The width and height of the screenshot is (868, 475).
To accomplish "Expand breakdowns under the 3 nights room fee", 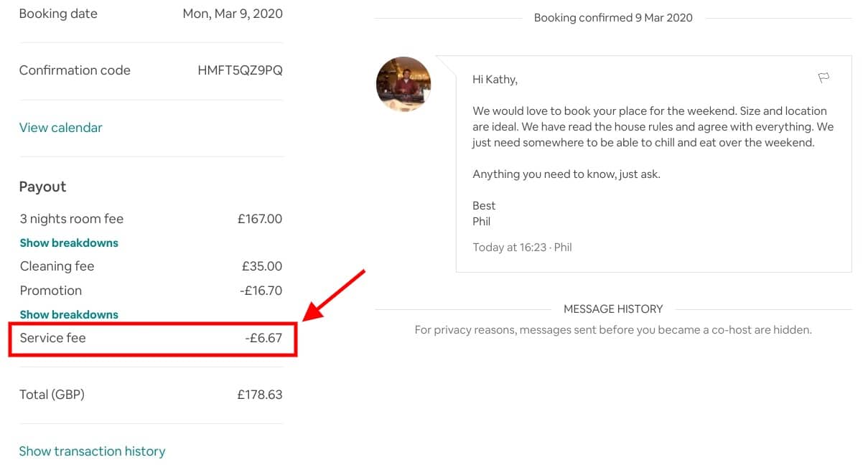I will 68,243.
